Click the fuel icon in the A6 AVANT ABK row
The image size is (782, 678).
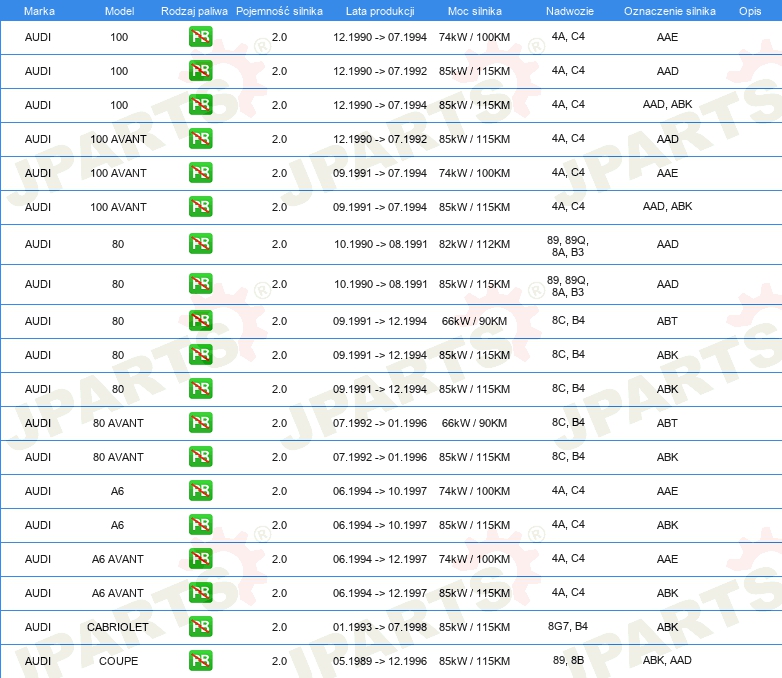click(200, 593)
